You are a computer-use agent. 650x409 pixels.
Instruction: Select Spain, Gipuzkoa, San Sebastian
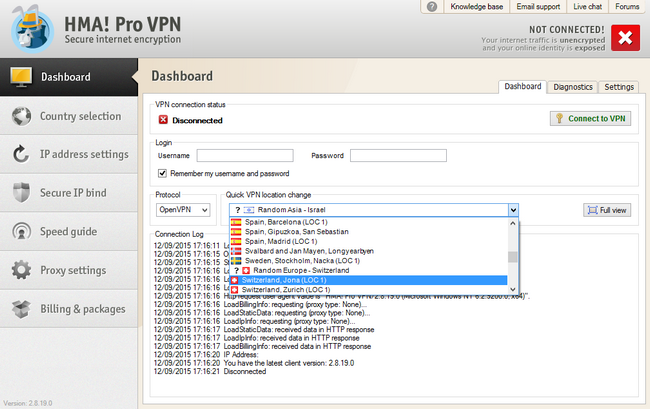click(369, 232)
